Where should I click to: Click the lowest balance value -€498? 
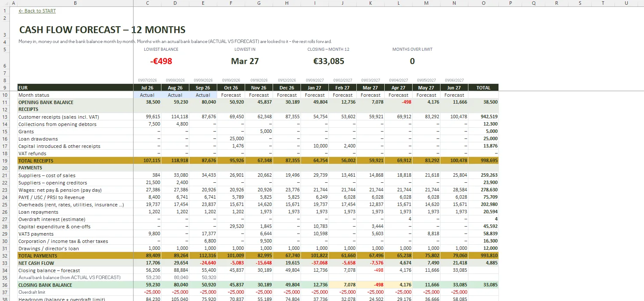point(161,61)
